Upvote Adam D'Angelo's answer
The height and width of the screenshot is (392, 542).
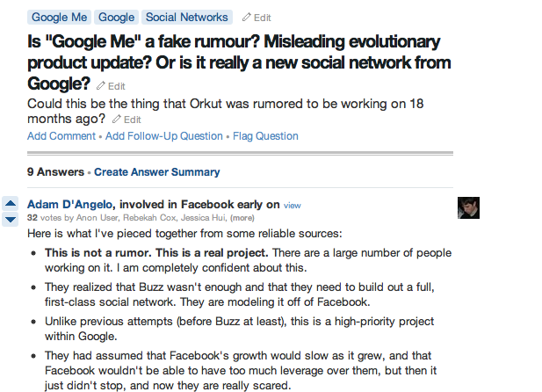point(11,204)
